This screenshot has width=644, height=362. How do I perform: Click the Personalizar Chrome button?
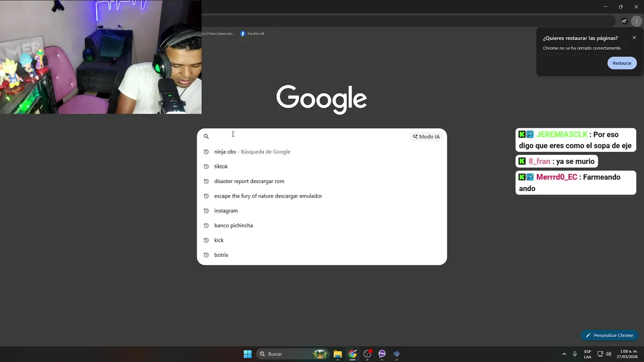click(x=609, y=335)
